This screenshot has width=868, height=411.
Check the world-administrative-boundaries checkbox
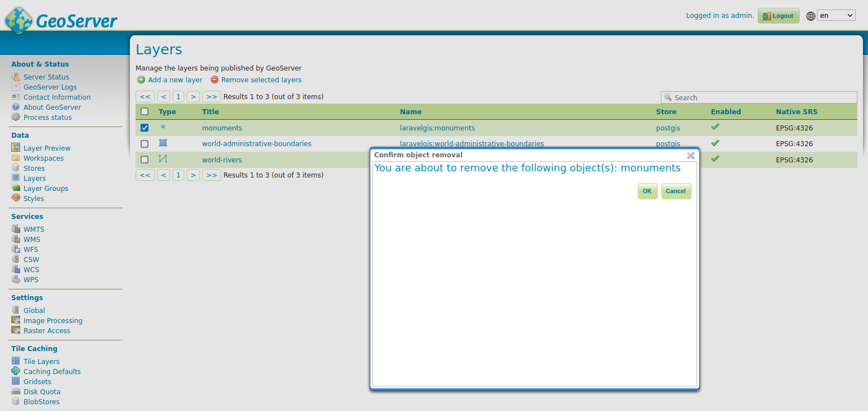point(144,144)
